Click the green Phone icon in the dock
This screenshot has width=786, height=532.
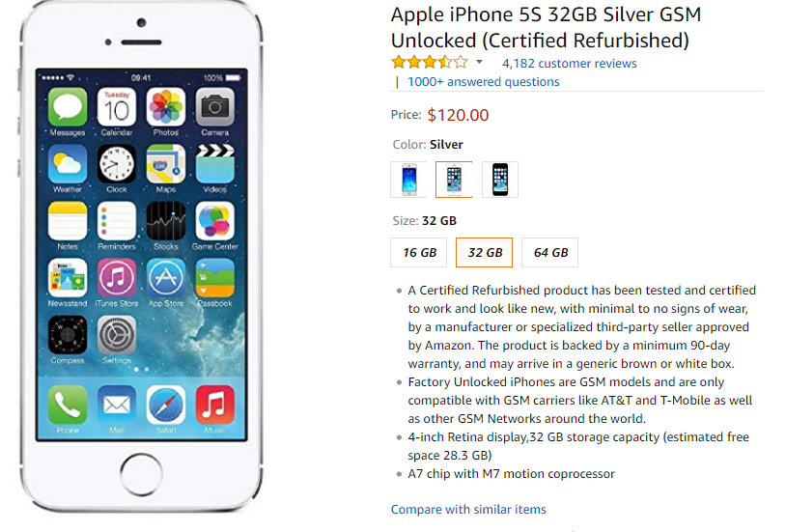tap(68, 405)
